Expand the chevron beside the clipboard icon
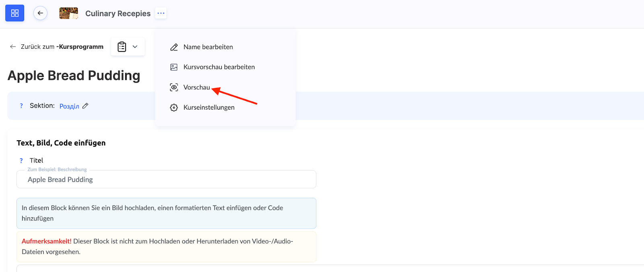The image size is (644, 272). 135,47
